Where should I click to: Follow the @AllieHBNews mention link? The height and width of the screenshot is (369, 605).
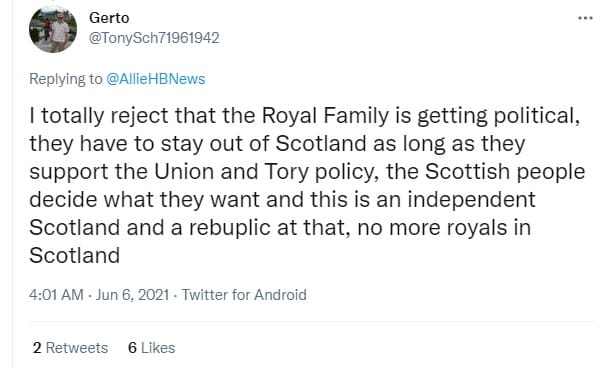(155, 79)
